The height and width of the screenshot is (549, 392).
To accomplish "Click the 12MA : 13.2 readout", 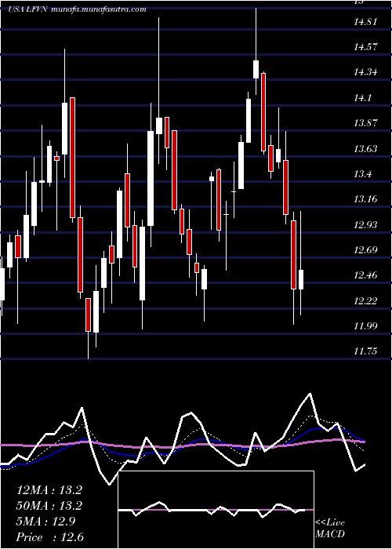I will (49, 490).
